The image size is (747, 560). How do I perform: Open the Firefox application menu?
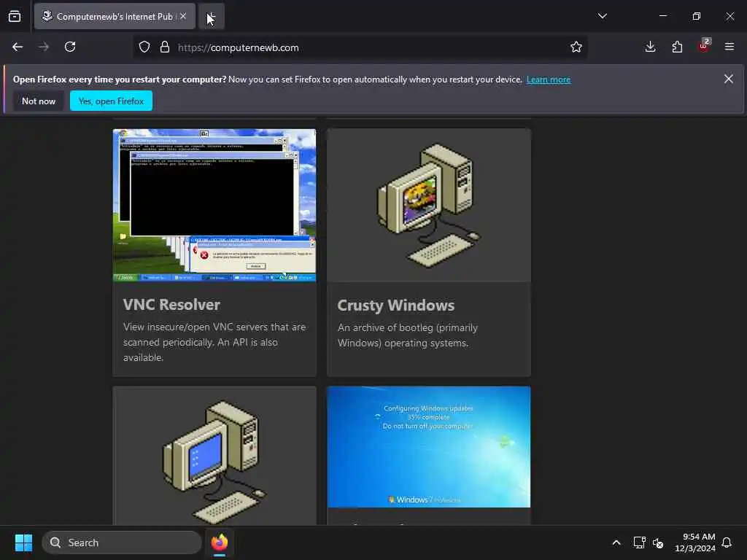pyautogui.click(x=729, y=47)
